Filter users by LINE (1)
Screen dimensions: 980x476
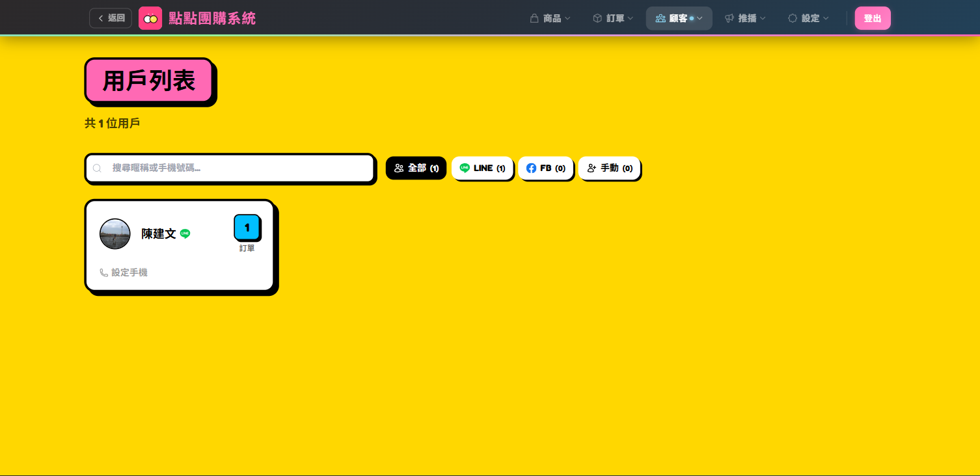click(x=482, y=168)
